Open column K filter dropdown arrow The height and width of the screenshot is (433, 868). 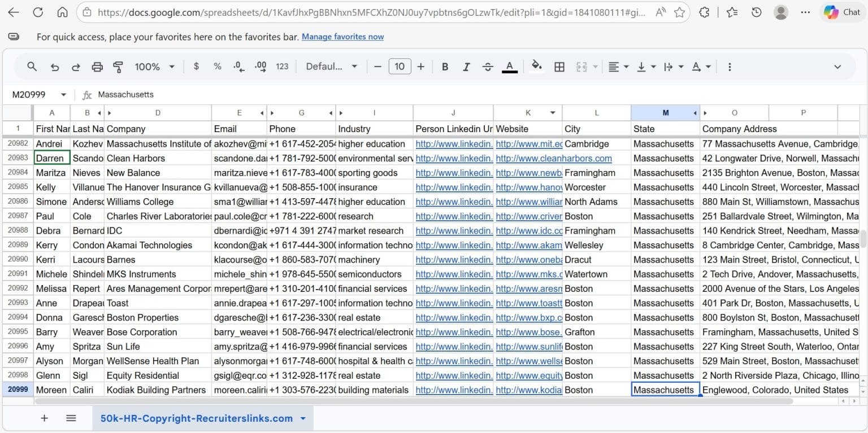pos(553,113)
